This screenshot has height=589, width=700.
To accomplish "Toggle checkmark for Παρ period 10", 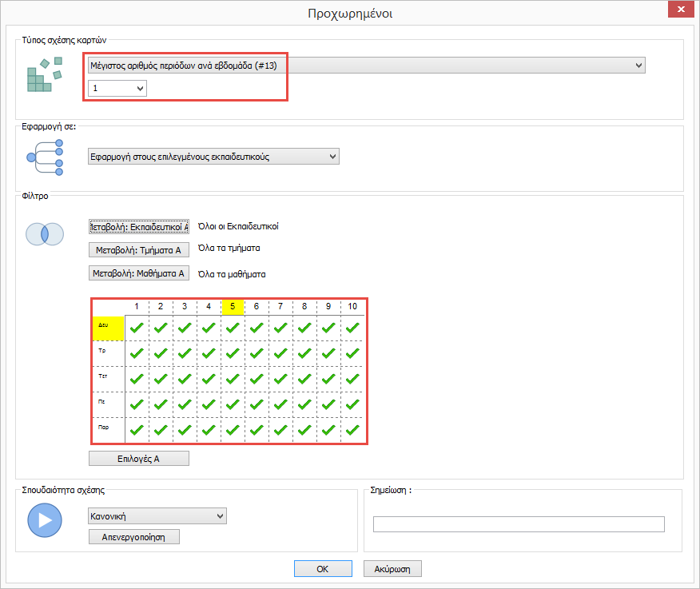I will click(x=352, y=430).
